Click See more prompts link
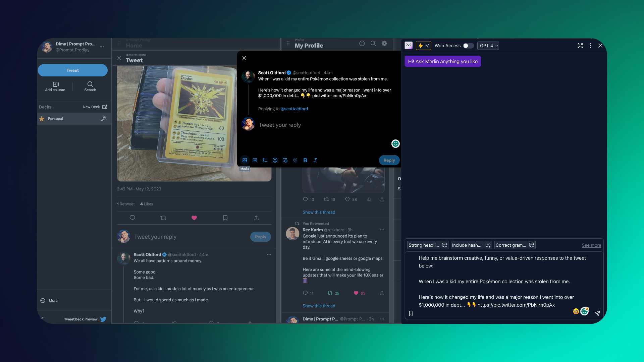Image resolution: width=644 pixels, height=362 pixels. [x=591, y=245]
